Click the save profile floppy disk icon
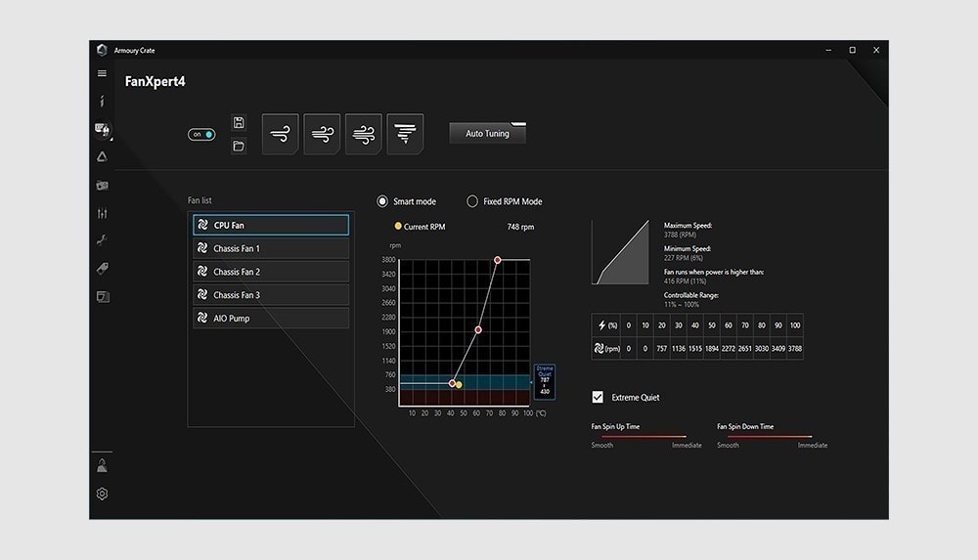Image resolution: width=978 pixels, height=560 pixels. (x=239, y=122)
